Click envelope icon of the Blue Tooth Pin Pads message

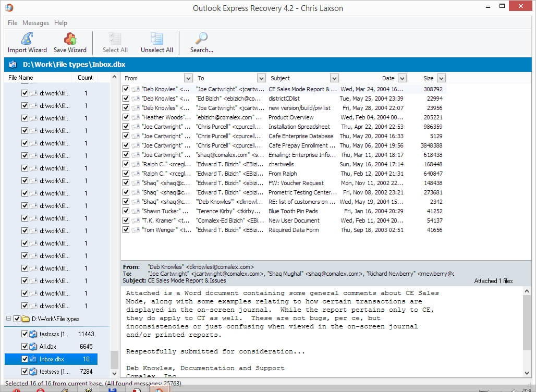[x=136, y=211]
